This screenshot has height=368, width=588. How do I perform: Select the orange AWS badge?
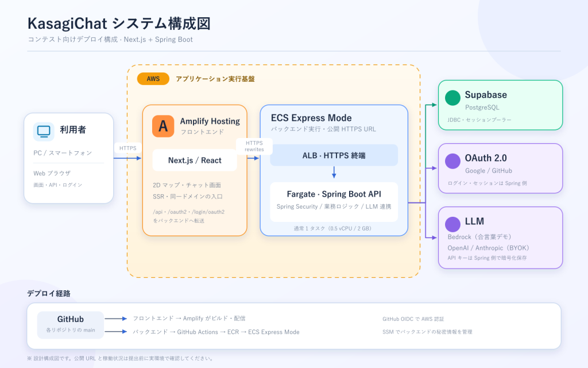point(153,79)
